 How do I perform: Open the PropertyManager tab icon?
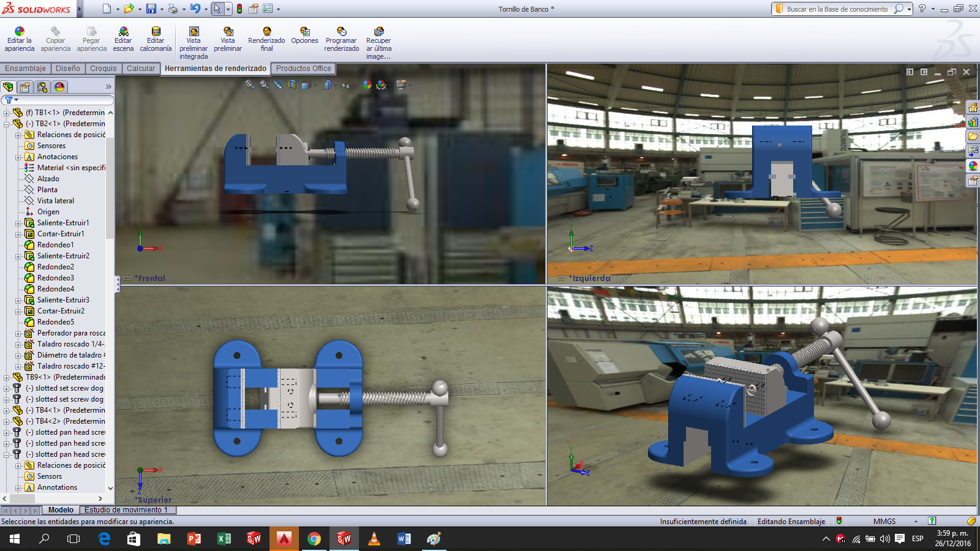tap(25, 87)
